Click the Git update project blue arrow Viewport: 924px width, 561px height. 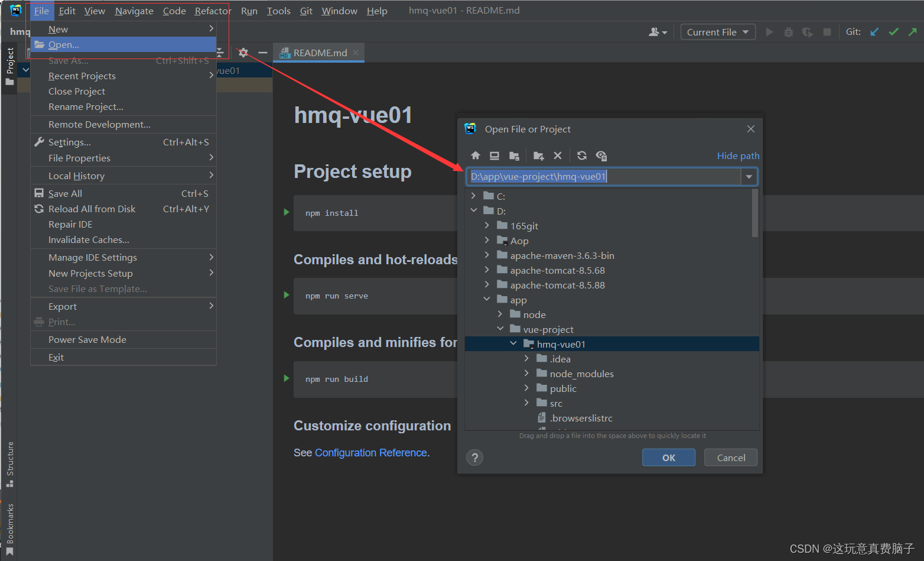(874, 31)
